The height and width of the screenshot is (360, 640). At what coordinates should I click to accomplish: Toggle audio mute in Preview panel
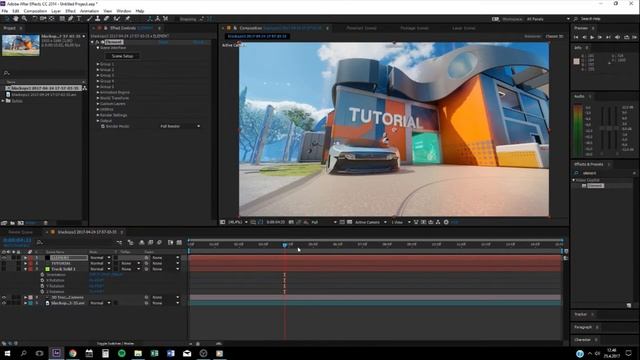[x=617, y=37]
